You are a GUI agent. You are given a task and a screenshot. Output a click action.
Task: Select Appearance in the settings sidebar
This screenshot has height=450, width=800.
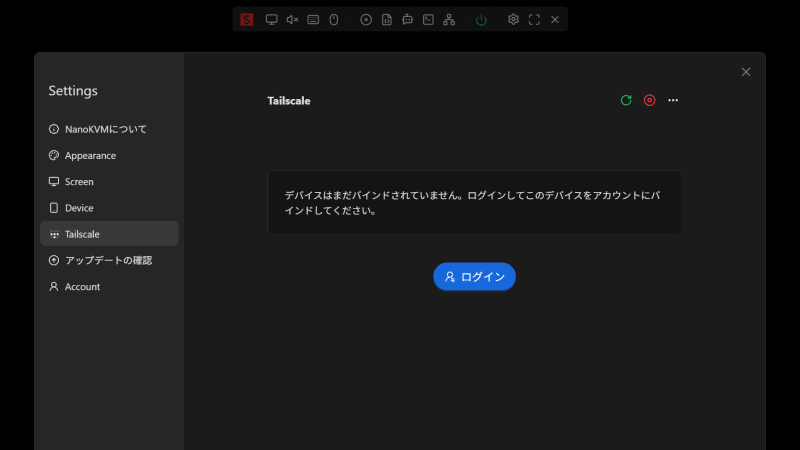tap(109, 155)
